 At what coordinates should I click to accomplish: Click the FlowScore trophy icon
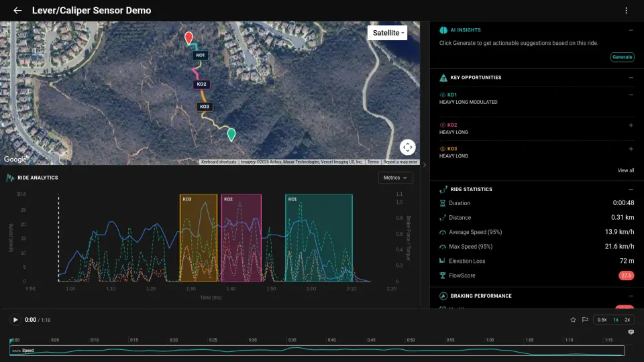click(442, 276)
